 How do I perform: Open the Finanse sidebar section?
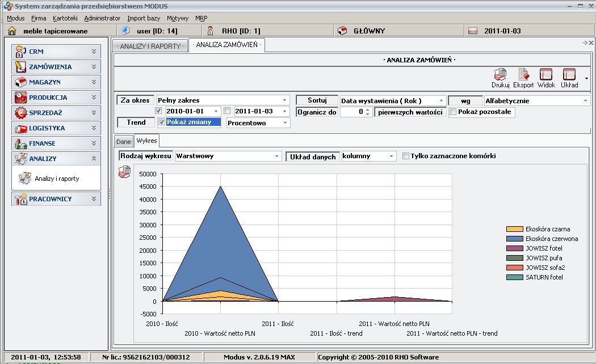(56, 143)
